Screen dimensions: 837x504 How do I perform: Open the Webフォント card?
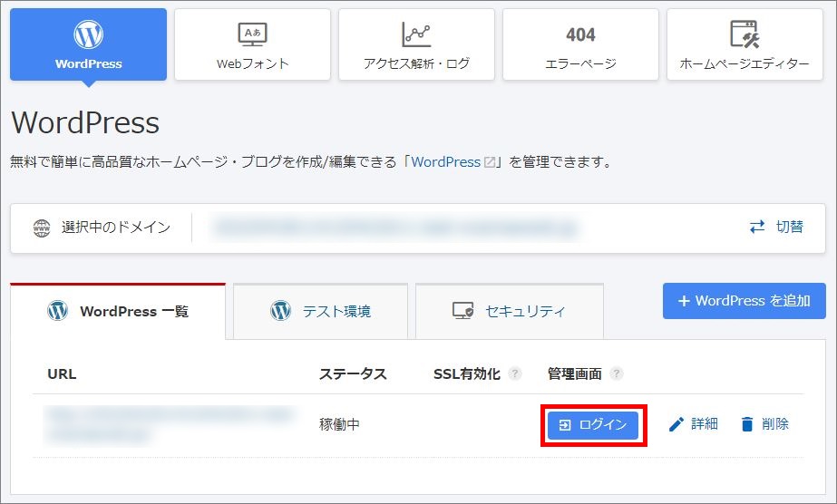(252, 44)
